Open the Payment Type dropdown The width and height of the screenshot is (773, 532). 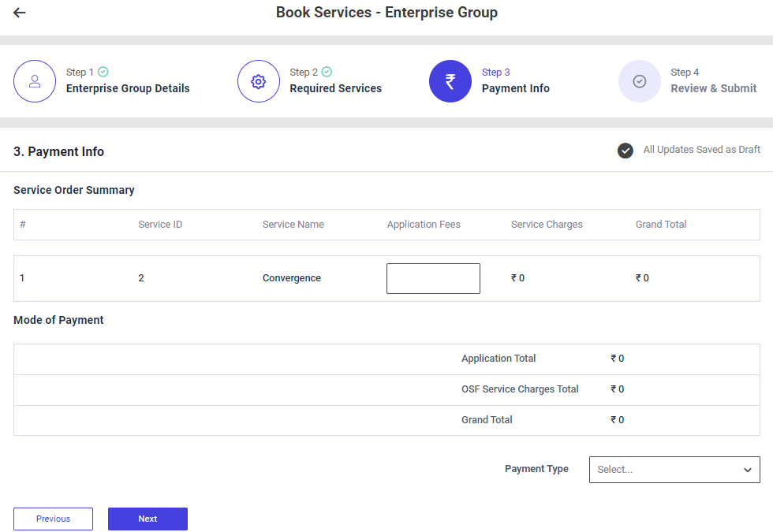(x=667, y=470)
